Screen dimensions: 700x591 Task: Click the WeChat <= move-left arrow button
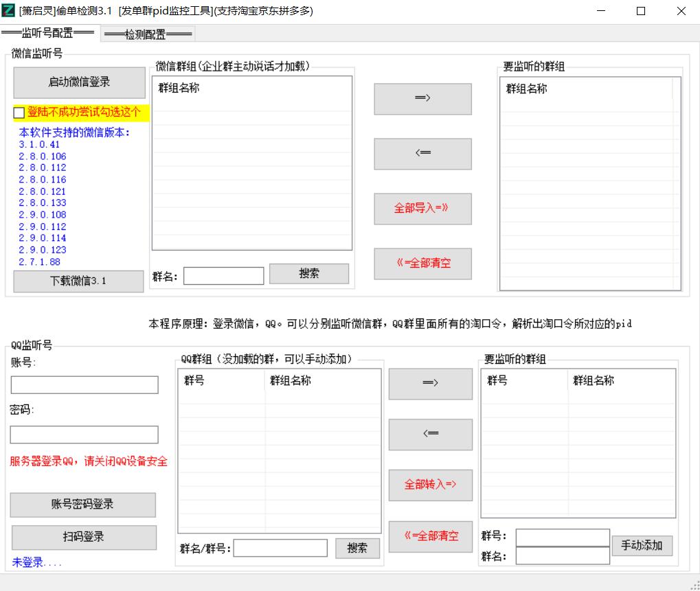(422, 154)
